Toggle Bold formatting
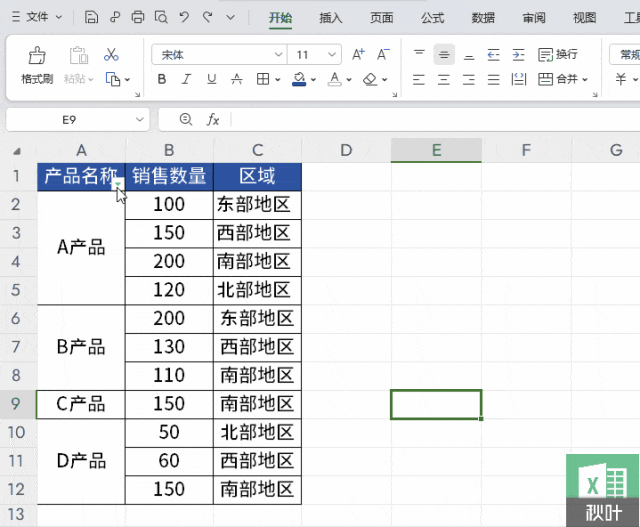Viewport: 640px width, 527px height. [x=162, y=79]
